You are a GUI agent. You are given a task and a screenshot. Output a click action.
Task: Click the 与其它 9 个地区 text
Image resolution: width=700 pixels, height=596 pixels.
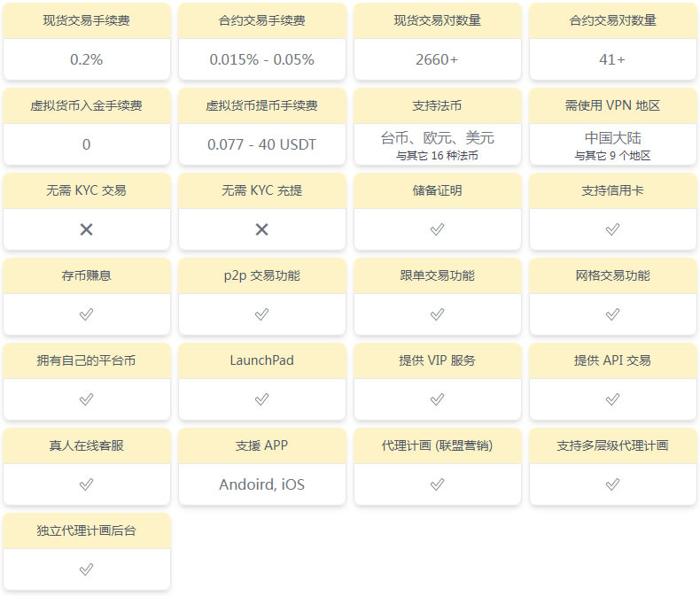click(x=612, y=155)
